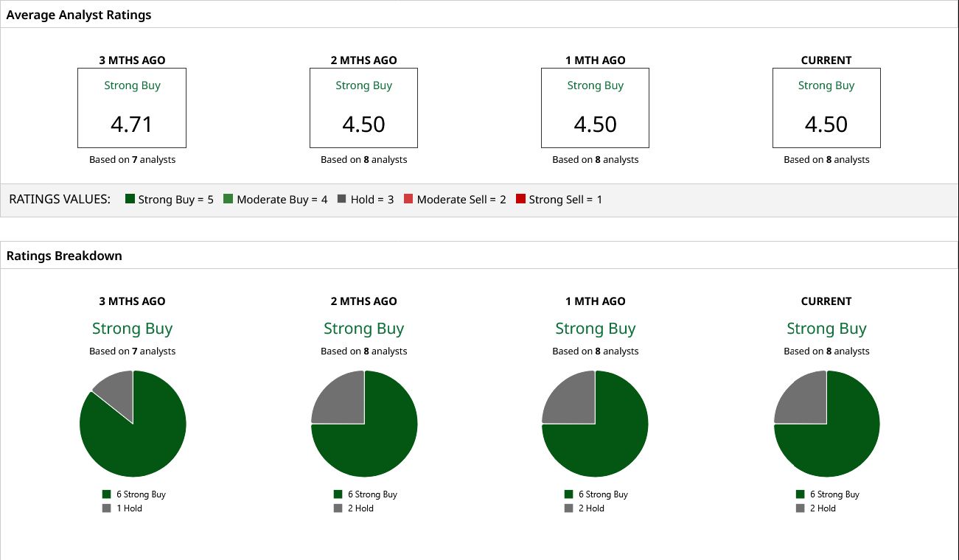Click the Moderate Sell legend color square
Screen dimensions: 959x560
pyautogui.click(x=408, y=199)
